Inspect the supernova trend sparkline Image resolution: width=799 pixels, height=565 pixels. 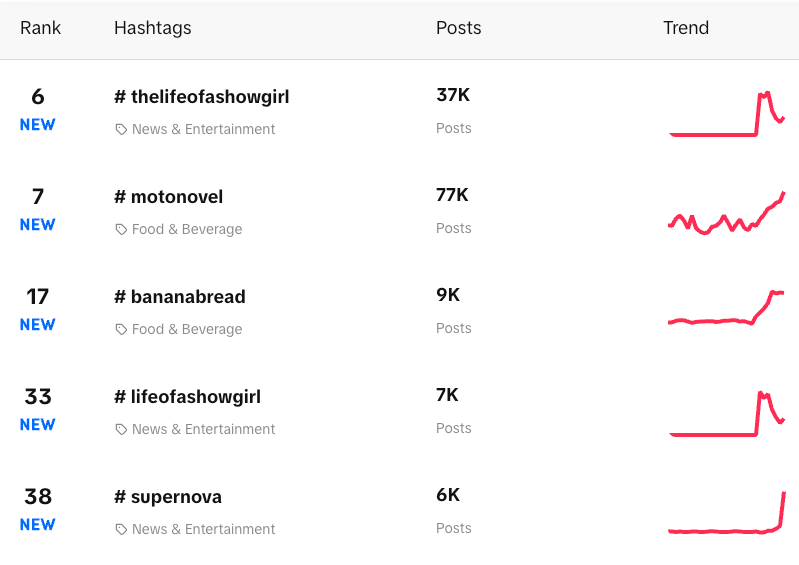(727, 513)
